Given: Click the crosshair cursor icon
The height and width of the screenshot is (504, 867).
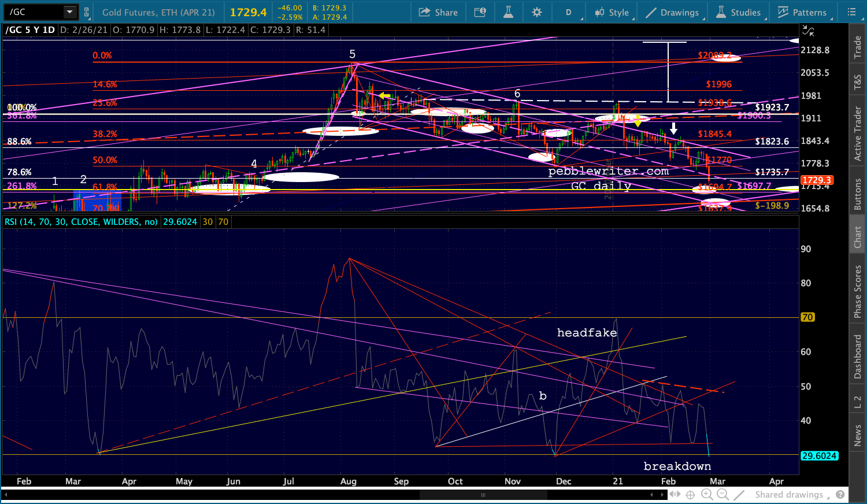Looking at the screenshot, I should [690, 495].
